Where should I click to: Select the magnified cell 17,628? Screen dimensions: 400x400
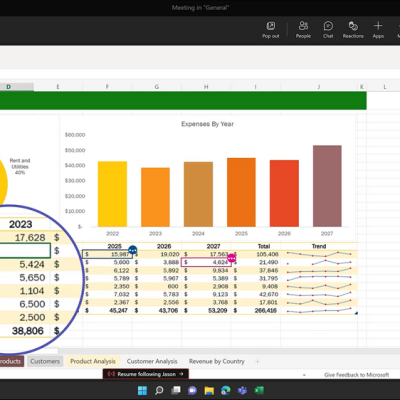coord(25,237)
